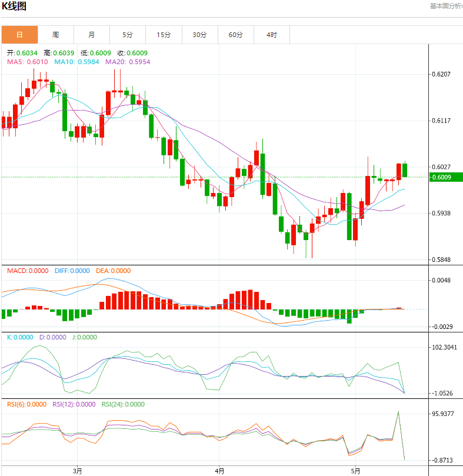Open the 月 (monthly) timeframe tab

(x=92, y=35)
